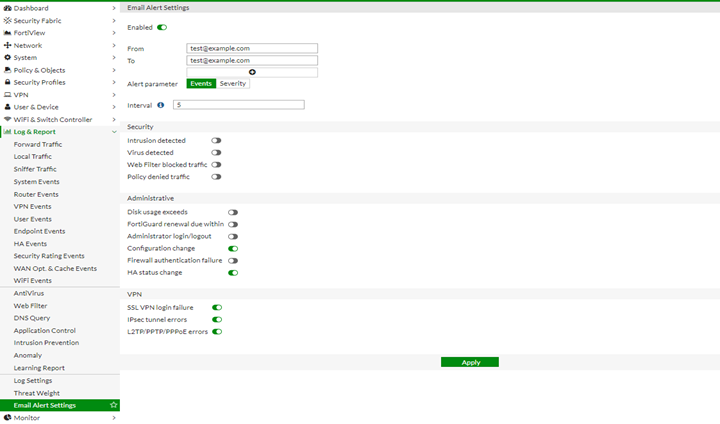Click the From email address field

pyautogui.click(x=252, y=48)
